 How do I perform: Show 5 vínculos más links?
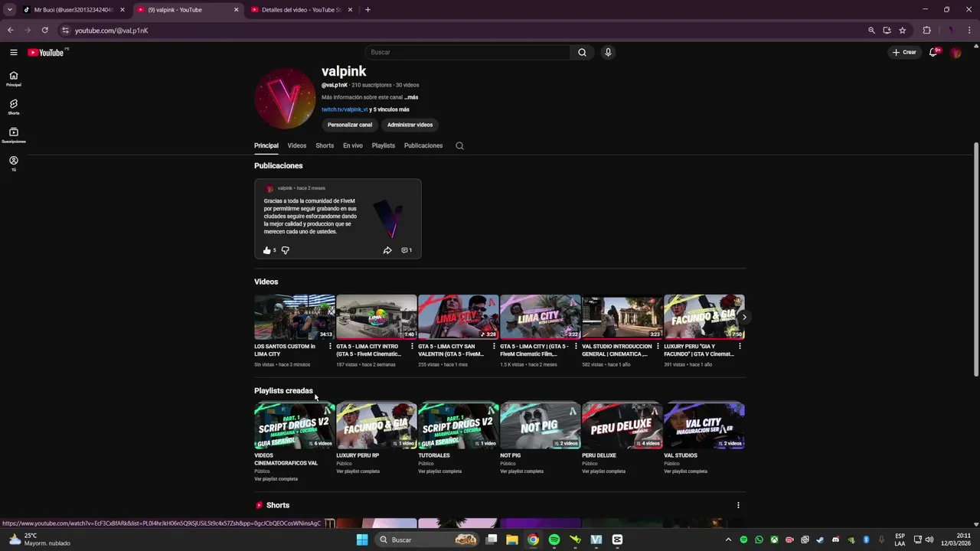[x=389, y=109]
